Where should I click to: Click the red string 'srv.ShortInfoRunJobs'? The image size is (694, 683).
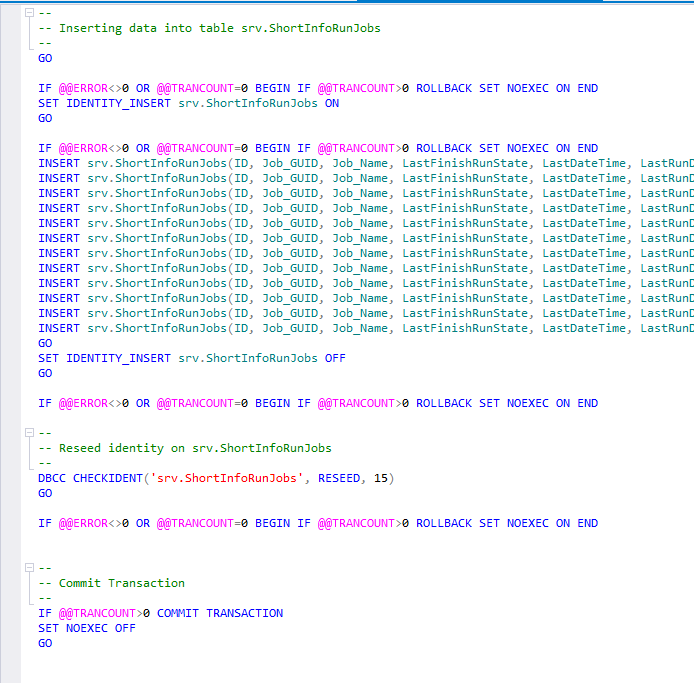click(x=227, y=478)
